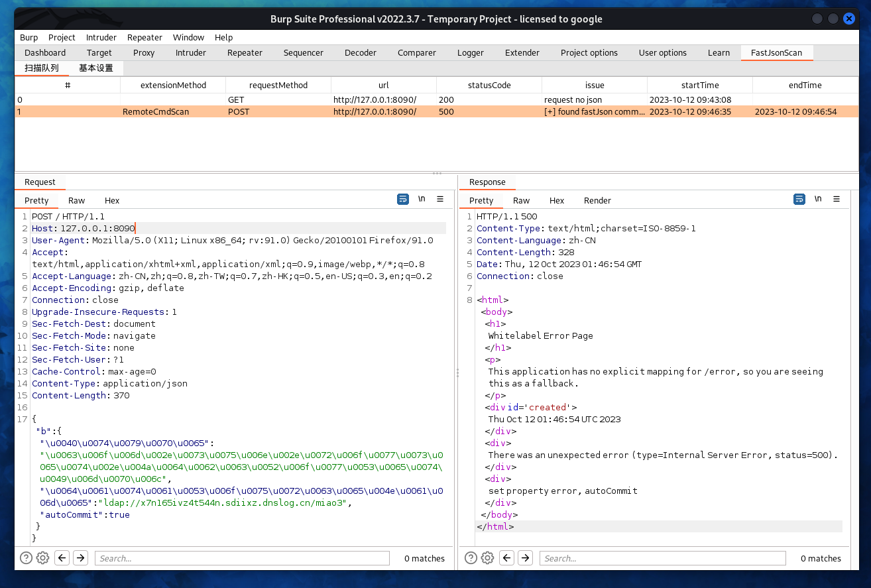Screen dimensions: 871x588
Task: Sort by extensionMethod column header
Action: (173, 85)
